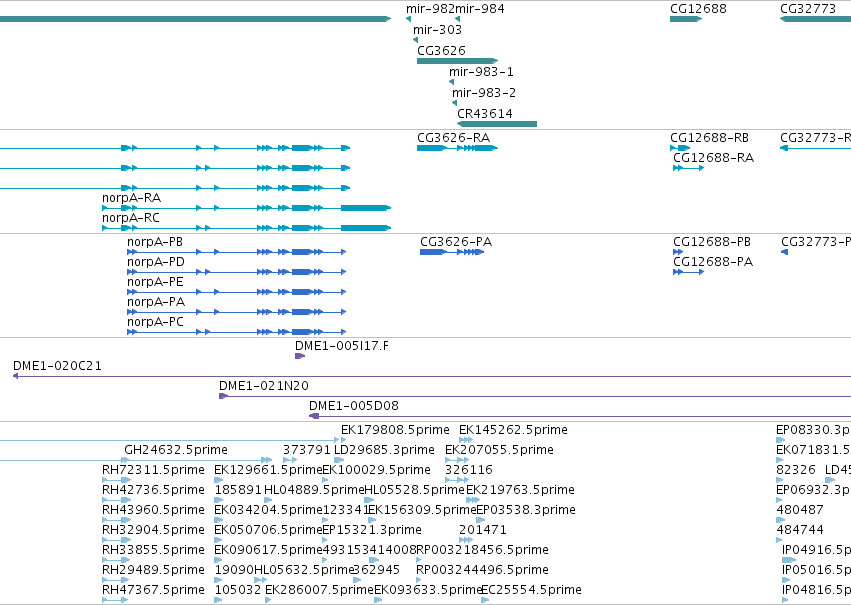Click the LD29685.3prime EST label
The height and width of the screenshot is (605, 851).
(384, 450)
